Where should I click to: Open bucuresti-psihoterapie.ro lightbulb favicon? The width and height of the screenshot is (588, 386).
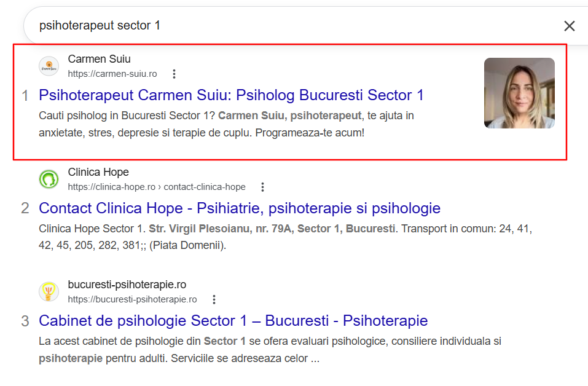49,292
